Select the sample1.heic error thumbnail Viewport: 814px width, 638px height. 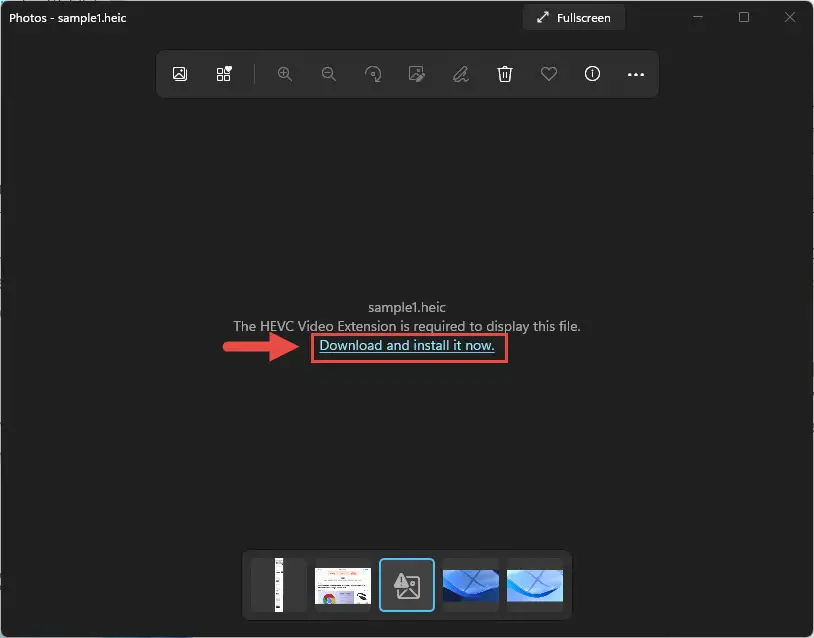(x=407, y=585)
